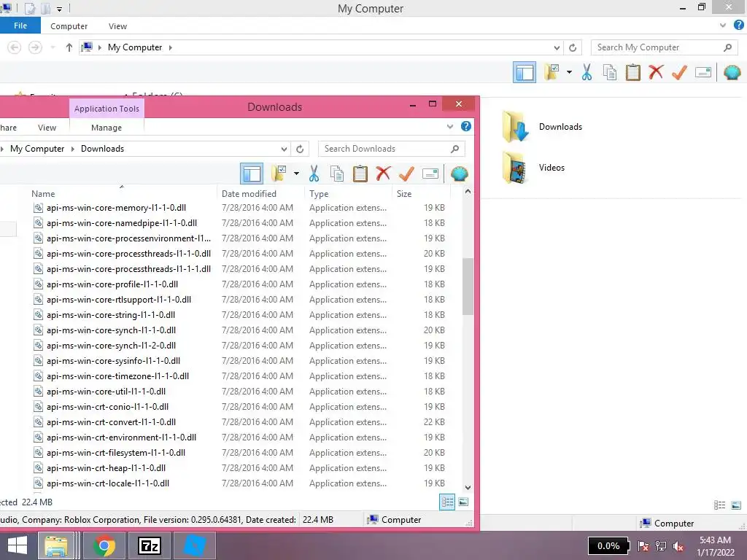Refresh the Downloads window

(300, 149)
